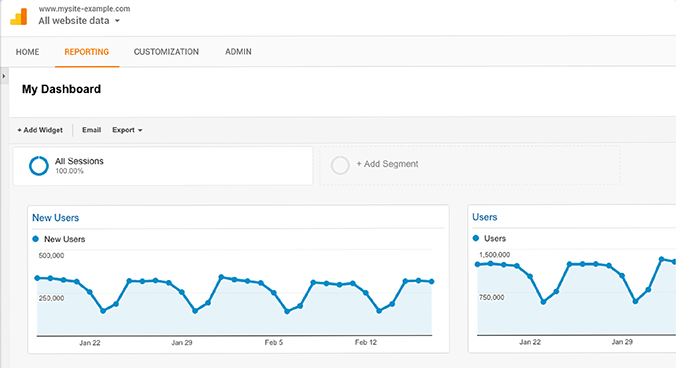Open the New Users widget title link

[x=56, y=218]
